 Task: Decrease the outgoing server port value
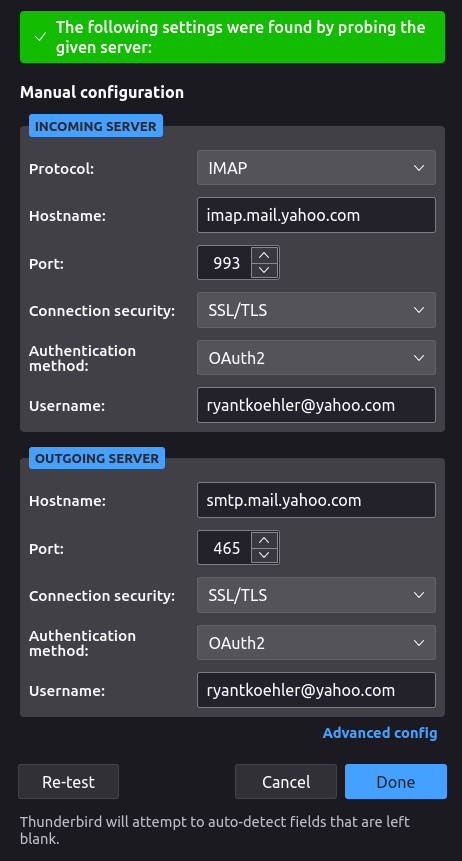click(264, 555)
